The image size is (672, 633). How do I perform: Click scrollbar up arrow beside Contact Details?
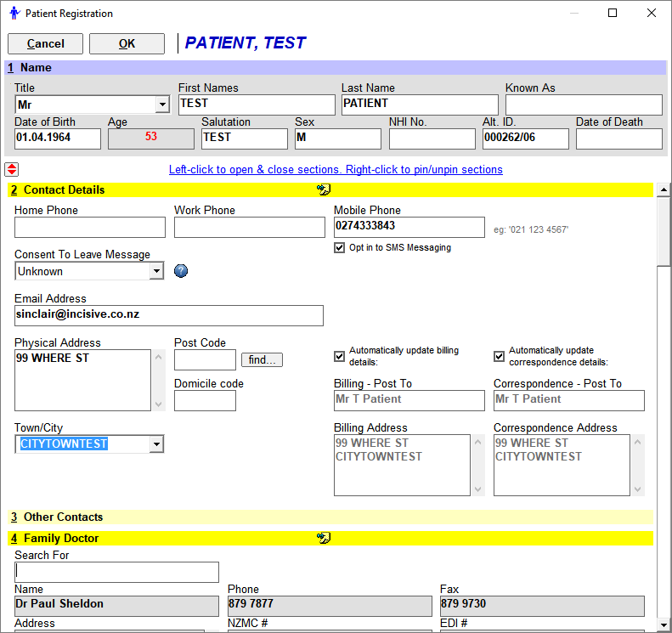(664, 189)
